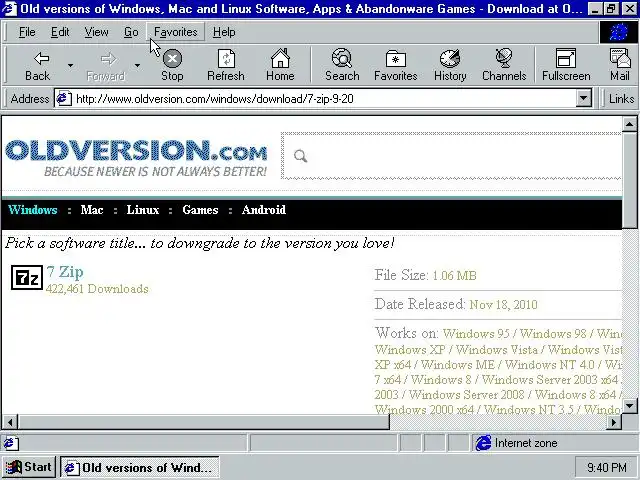Viewport: 640px width, 480px height.
Task: Reload the page using Refresh
Action: click(x=226, y=65)
